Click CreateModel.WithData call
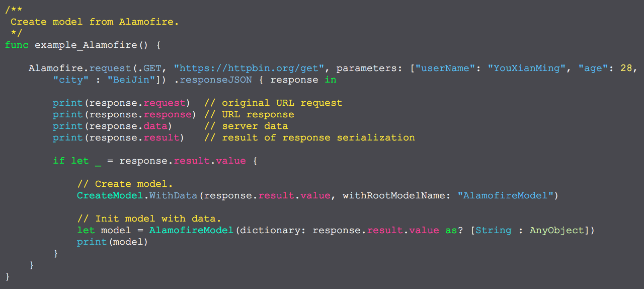 click(x=137, y=195)
